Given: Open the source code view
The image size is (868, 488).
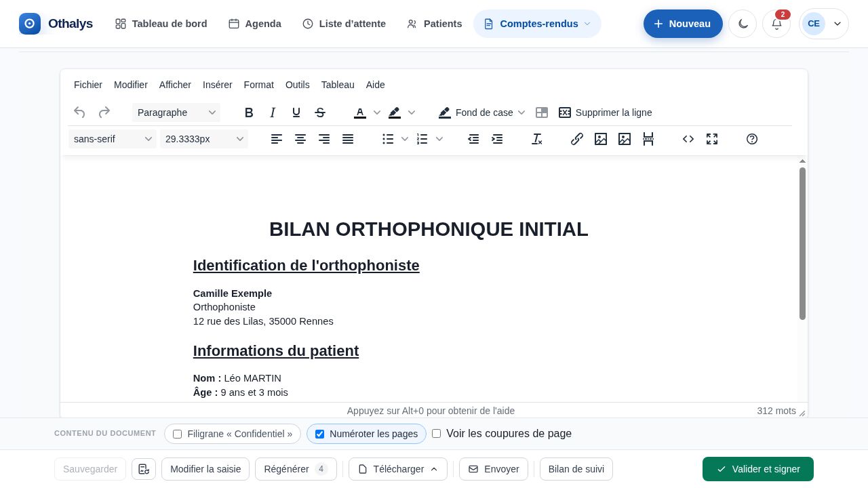Looking at the screenshot, I should point(688,139).
